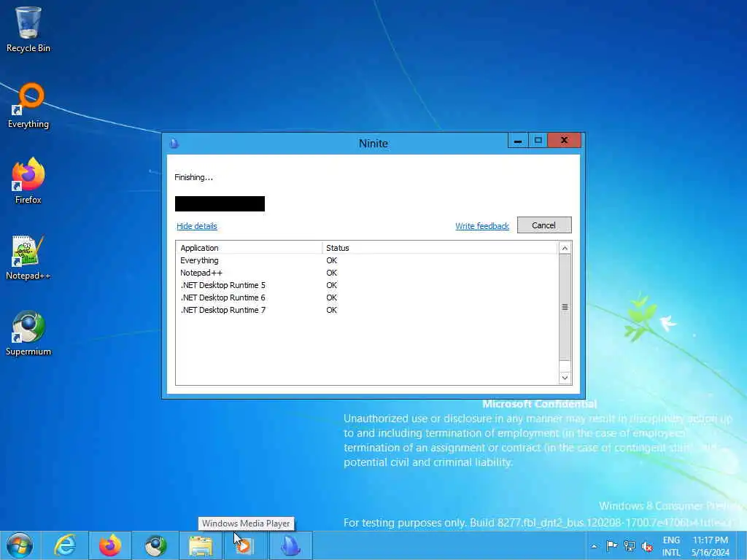Click the Hide details link
Screen dimensions: 747x560
197,226
